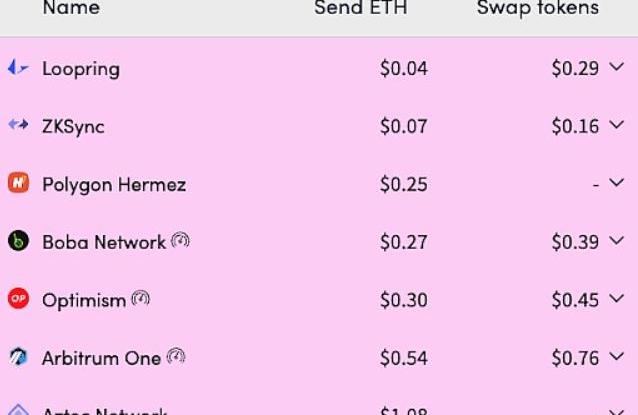638x415 pixels.
Task: Open the Loopring network name link
Action: coord(81,69)
